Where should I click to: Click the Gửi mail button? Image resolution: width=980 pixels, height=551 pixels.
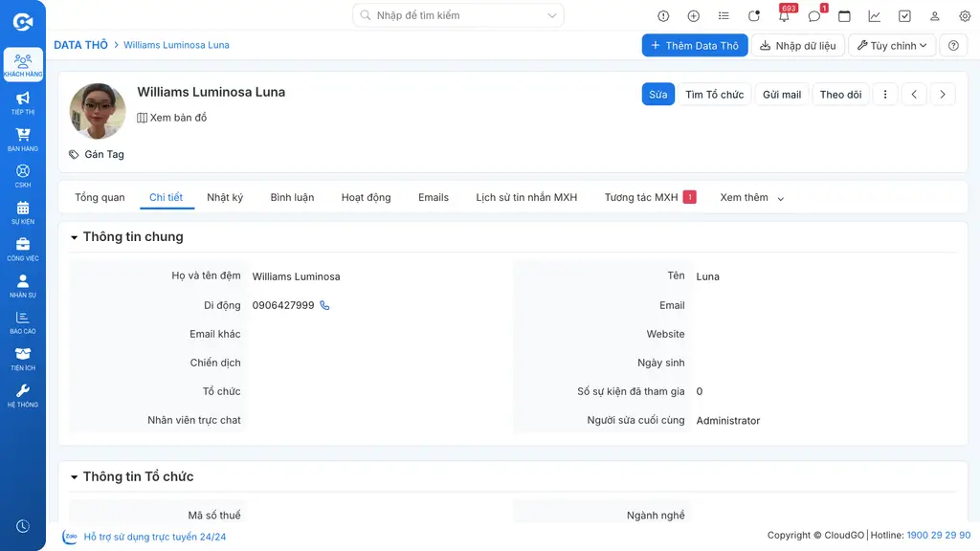[x=782, y=95]
